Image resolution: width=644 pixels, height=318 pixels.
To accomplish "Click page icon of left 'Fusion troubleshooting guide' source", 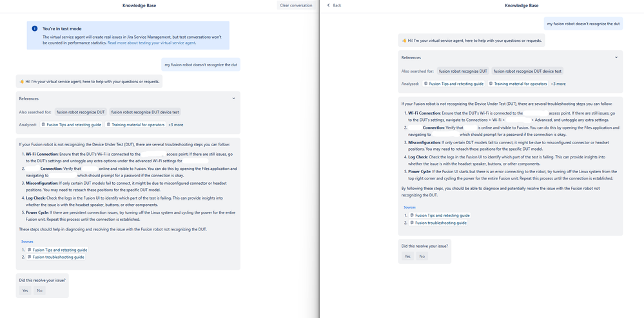I will (x=30, y=257).
